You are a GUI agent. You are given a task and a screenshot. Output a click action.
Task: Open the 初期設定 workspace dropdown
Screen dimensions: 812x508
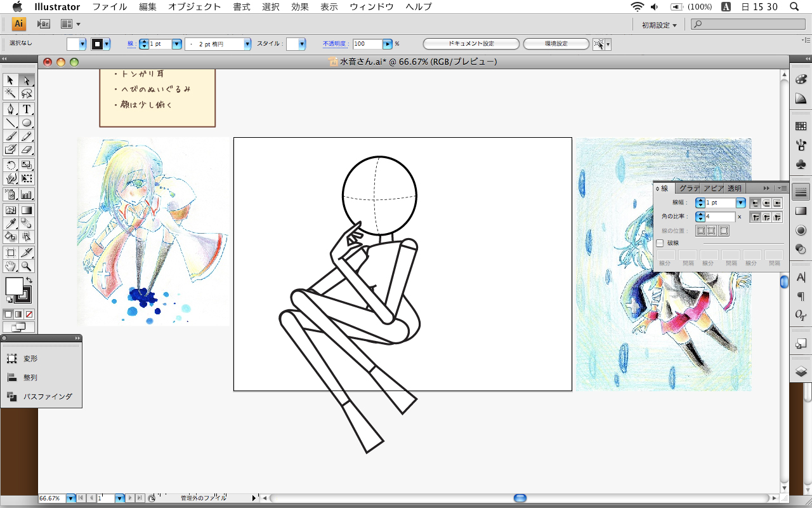[x=659, y=25]
